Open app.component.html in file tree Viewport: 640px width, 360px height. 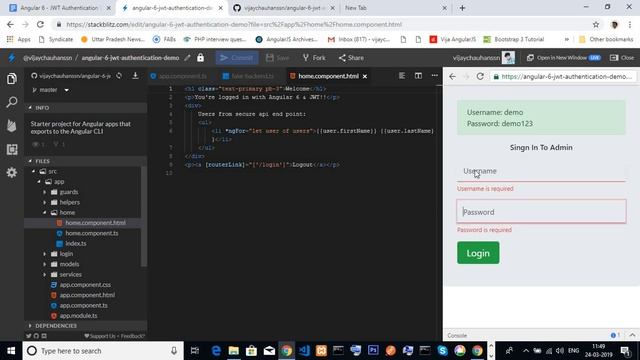click(x=87, y=295)
